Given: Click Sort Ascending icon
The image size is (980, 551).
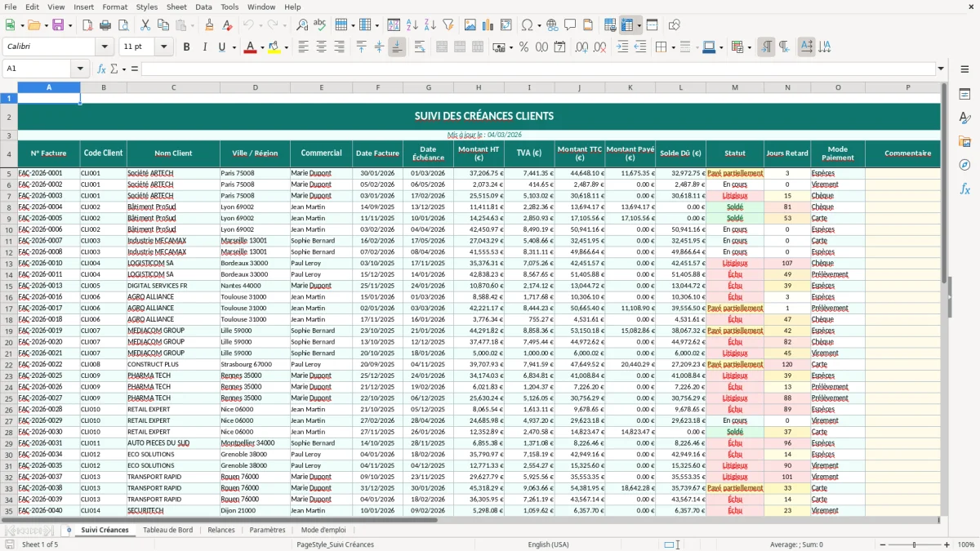Looking at the screenshot, I should [x=412, y=25].
